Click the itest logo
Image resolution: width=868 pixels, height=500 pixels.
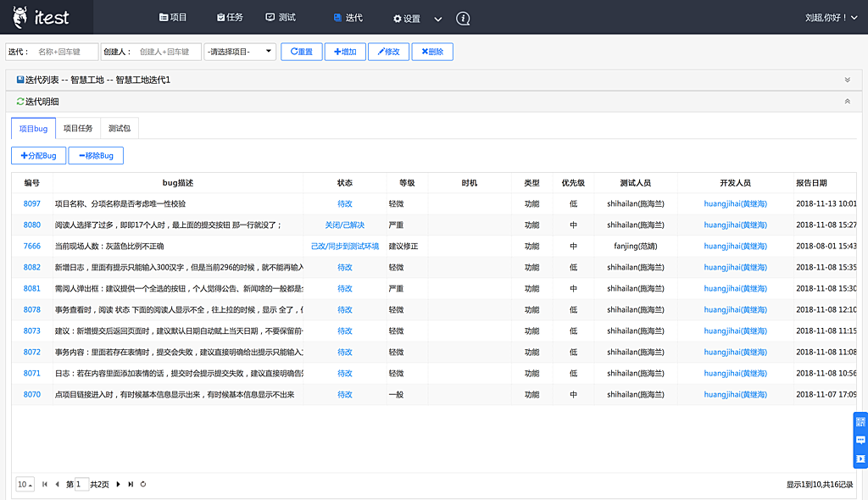tap(42, 17)
